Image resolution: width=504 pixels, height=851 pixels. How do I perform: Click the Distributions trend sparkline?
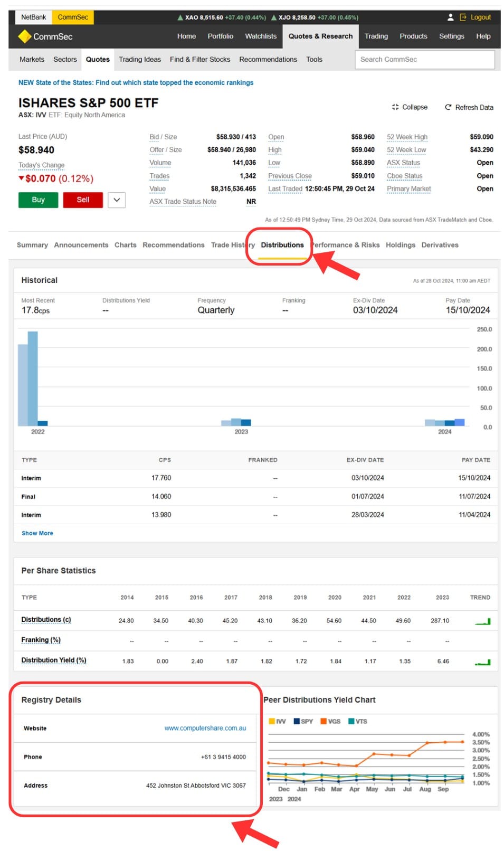[x=482, y=621]
